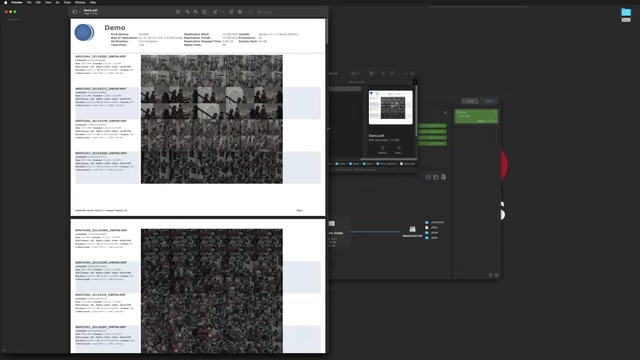Image resolution: width=640 pixels, height=360 pixels.
Task: Click the Finder search magnifier icon
Action: coord(412,73)
